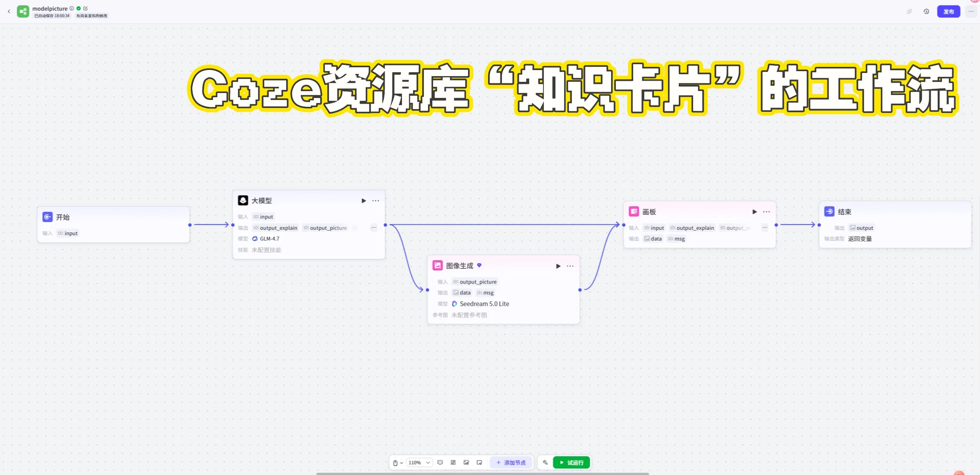Click the 开始 node icon
The height and width of the screenshot is (475, 980).
(48, 217)
